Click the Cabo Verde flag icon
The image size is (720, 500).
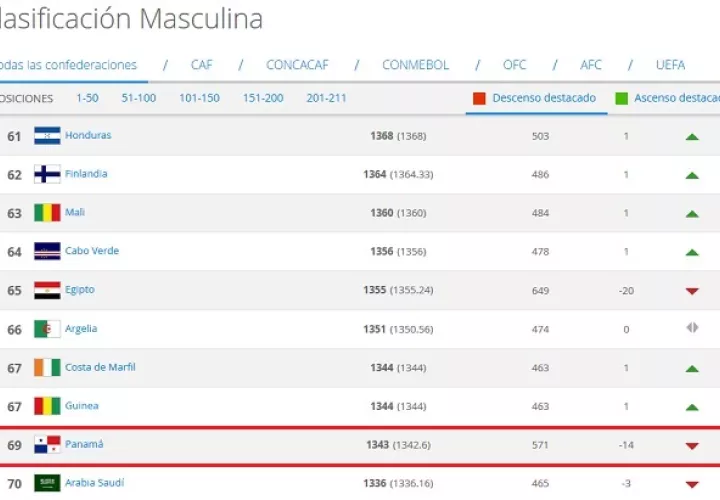[47, 252]
